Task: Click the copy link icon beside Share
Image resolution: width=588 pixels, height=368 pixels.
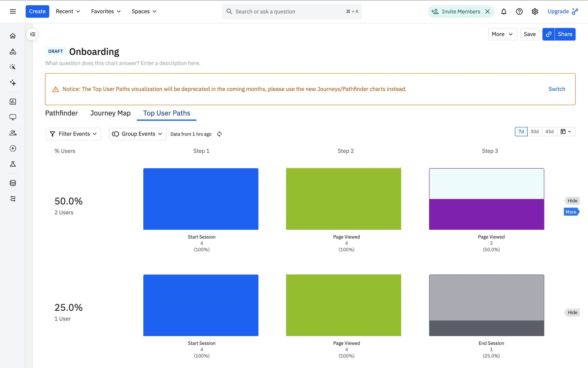Action: pyautogui.click(x=548, y=34)
